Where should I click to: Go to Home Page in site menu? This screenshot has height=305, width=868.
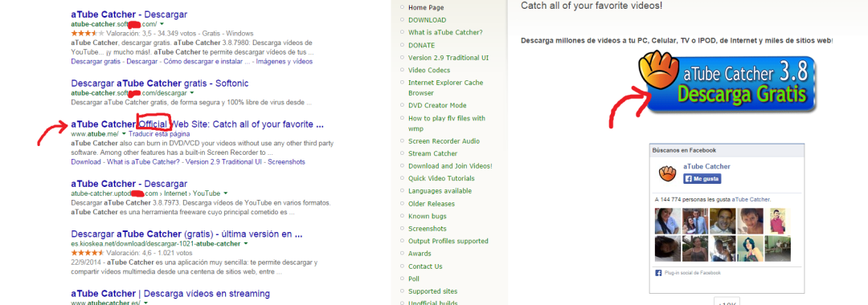click(426, 8)
